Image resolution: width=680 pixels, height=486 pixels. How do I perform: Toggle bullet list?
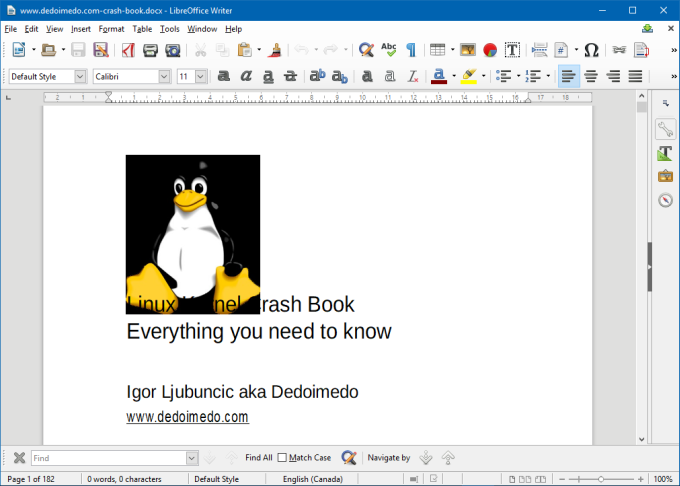point(503,76)
